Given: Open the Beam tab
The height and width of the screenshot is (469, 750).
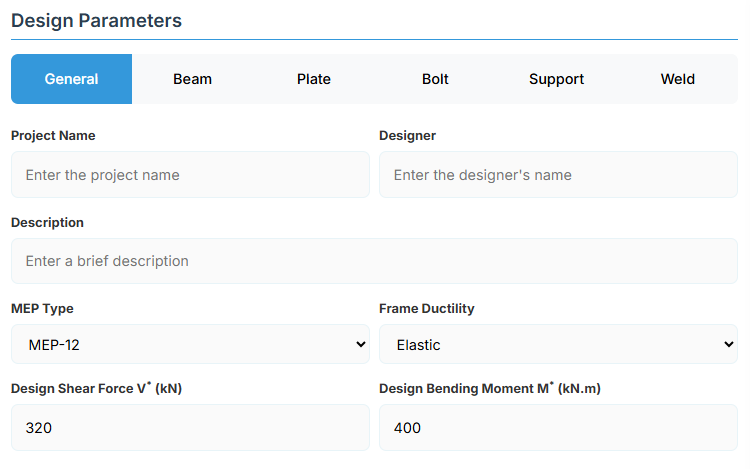Looking at the screenshot, I should (192, 79).
